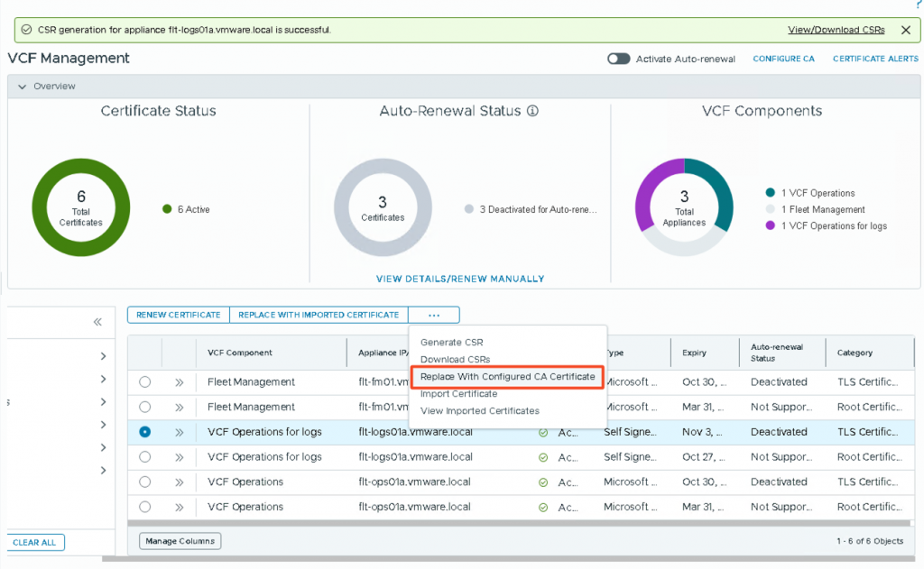Expand row details for flt-ops01a TLS certificate

(179, 482)
